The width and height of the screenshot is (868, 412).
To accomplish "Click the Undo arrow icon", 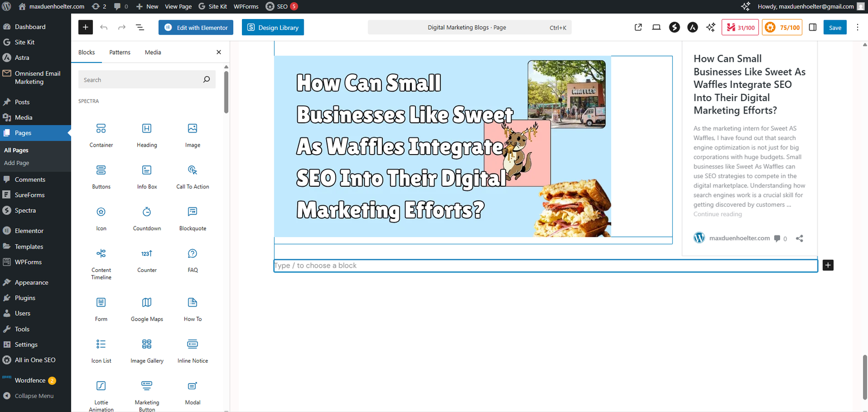I will point(104,27).
